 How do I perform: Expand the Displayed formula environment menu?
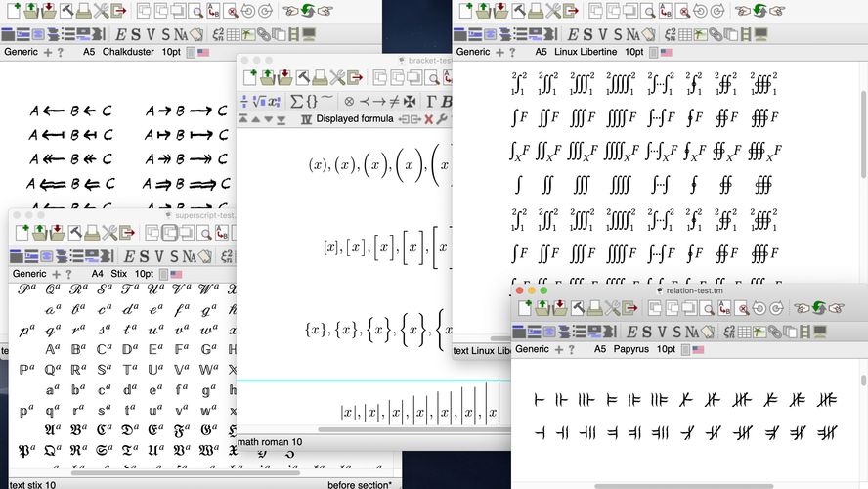click(355, 119)
